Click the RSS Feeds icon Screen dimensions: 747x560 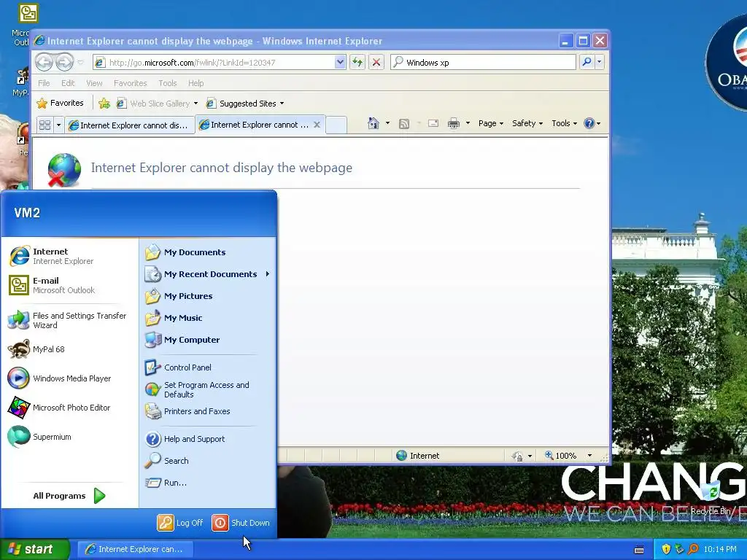click(404, 124)
